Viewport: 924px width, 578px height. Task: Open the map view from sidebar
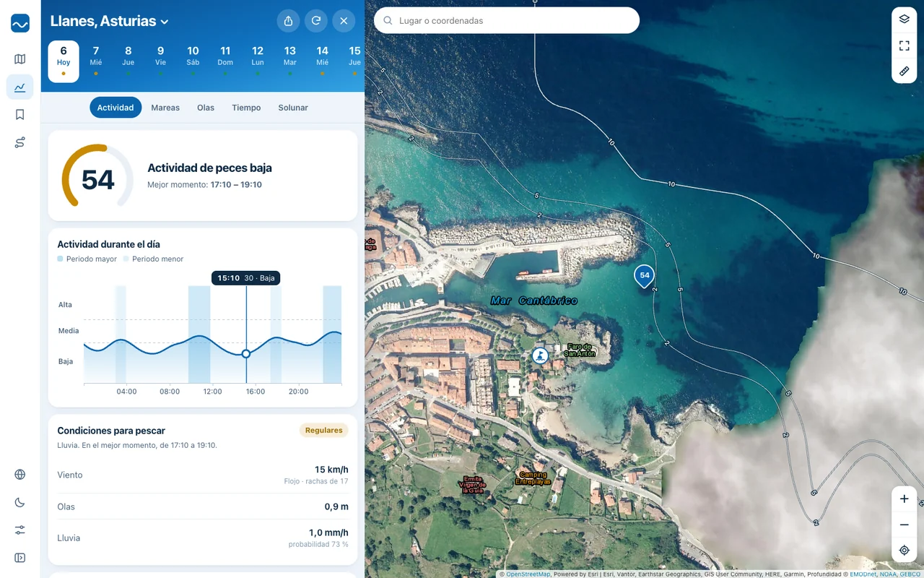click(20, 59)
